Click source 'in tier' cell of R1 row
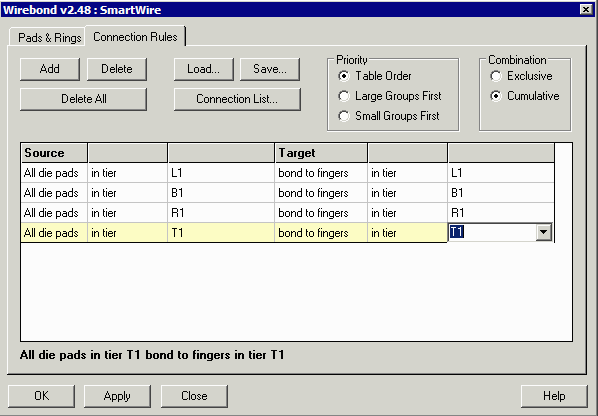 (x=127, y=212)
